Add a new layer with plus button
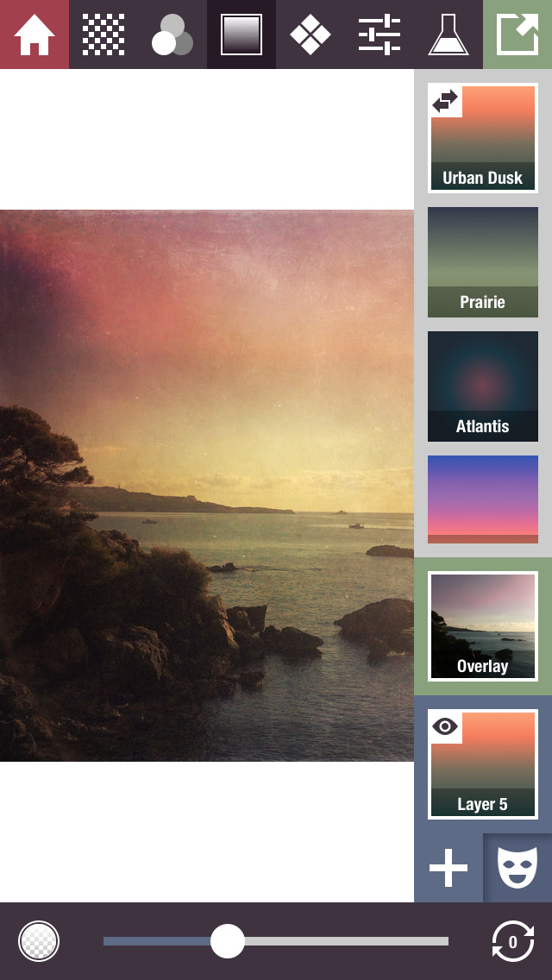This screenshot has height=980, width=552. (x=448, y=868)
